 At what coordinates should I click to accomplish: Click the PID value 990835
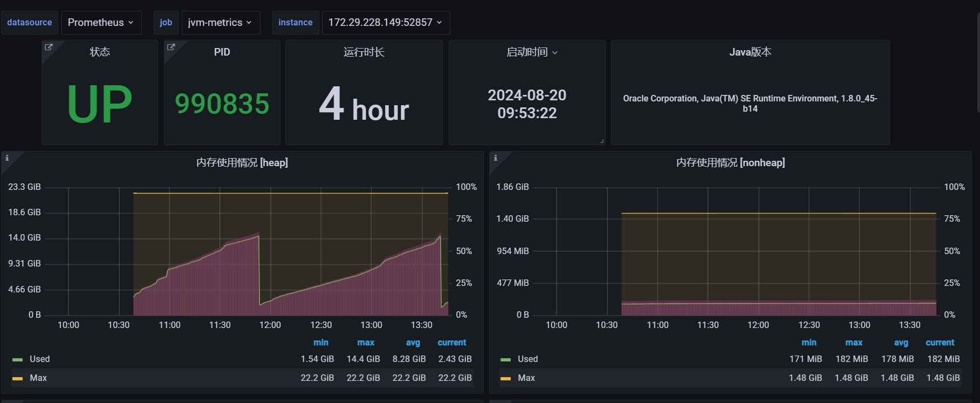pos(222,104)
